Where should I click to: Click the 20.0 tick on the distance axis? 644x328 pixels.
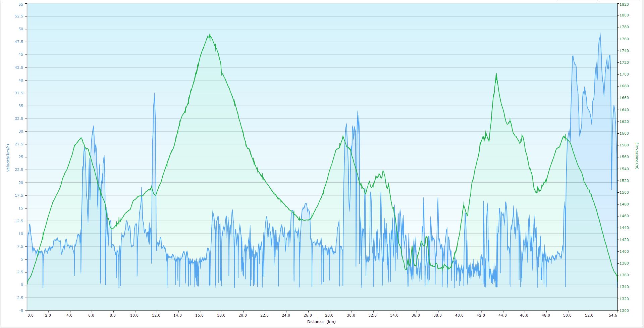(x=243, y=315)
